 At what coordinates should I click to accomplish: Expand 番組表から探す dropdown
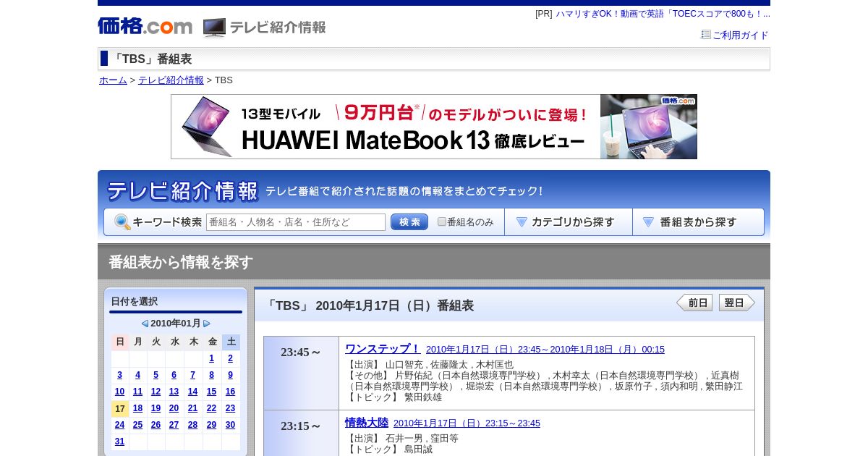point(698,222)
